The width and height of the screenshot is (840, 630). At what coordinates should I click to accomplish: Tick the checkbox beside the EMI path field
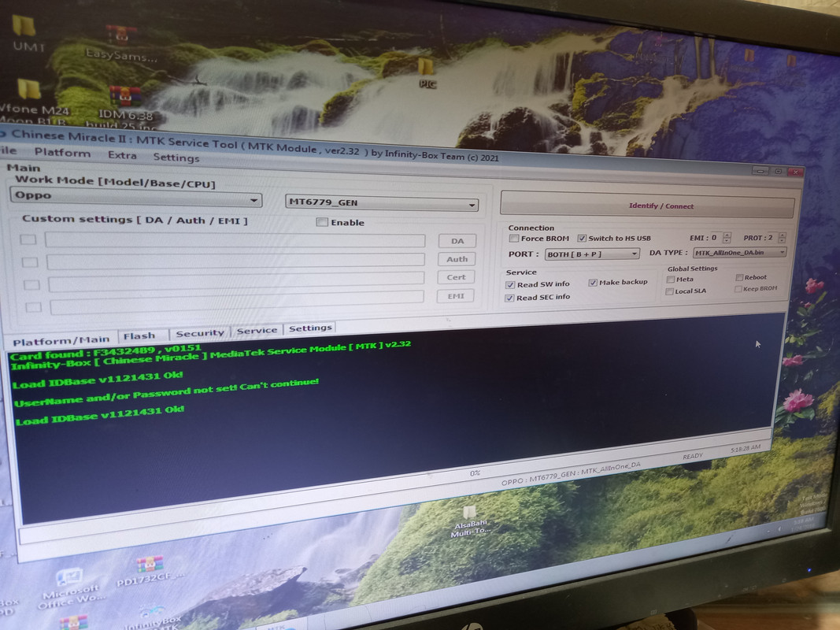(33, 307)
